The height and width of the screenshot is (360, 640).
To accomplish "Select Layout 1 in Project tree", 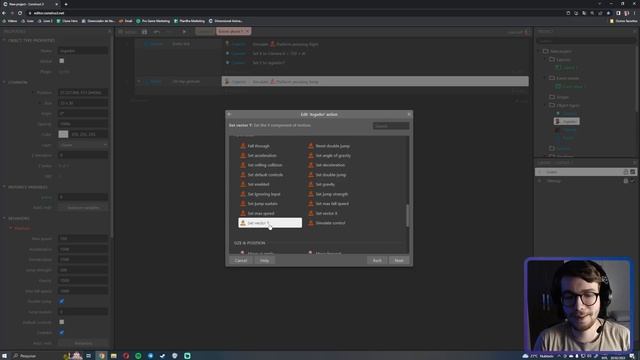I will (567, 68).
